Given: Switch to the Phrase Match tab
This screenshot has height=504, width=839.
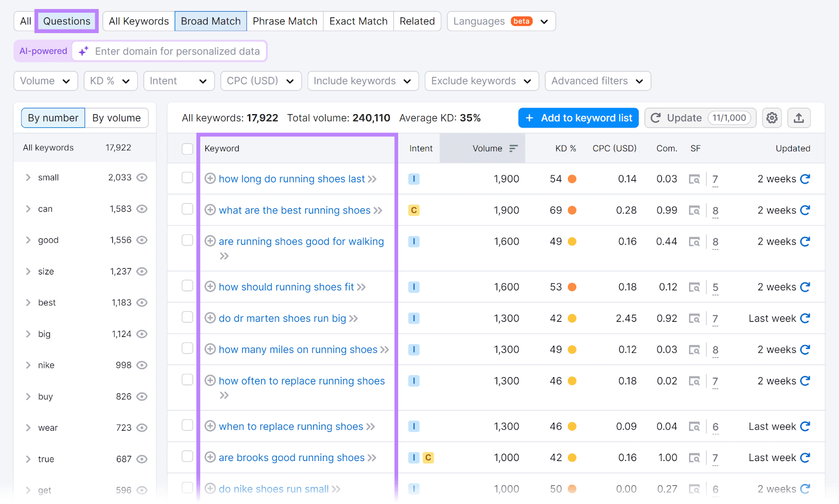Looking at the screenshot, I should pyautogui.click(x=284, y=21).
